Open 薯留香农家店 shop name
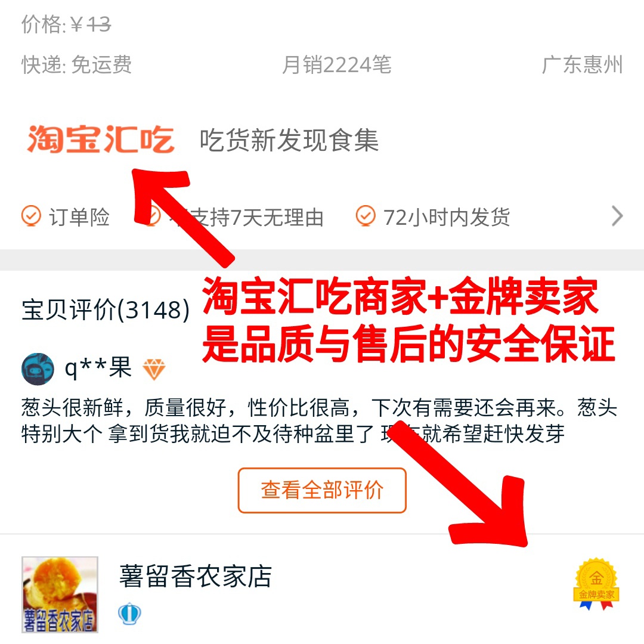The image size is (644, 644). pyautogui.click(x=196, y=576)
